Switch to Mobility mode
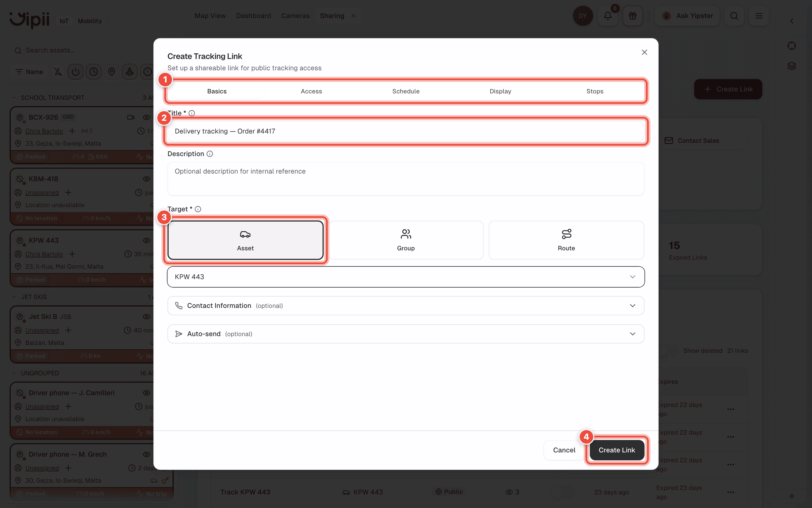The height and width of the screenshot is (508, 812). tap(90, 21)
